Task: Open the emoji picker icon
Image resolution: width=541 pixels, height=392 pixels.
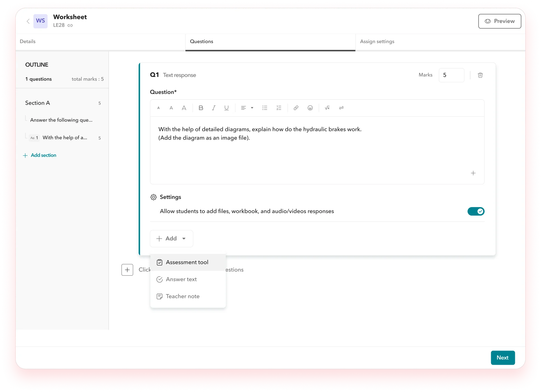Action: click(x=310, y=108)
